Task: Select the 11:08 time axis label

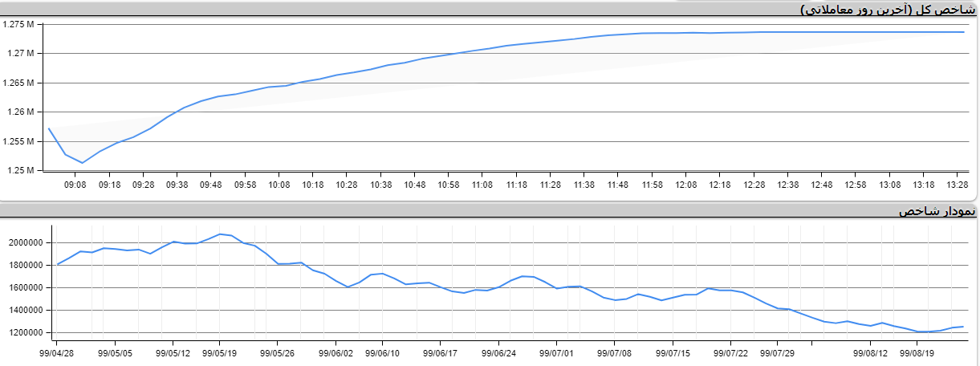Action: 482,185
